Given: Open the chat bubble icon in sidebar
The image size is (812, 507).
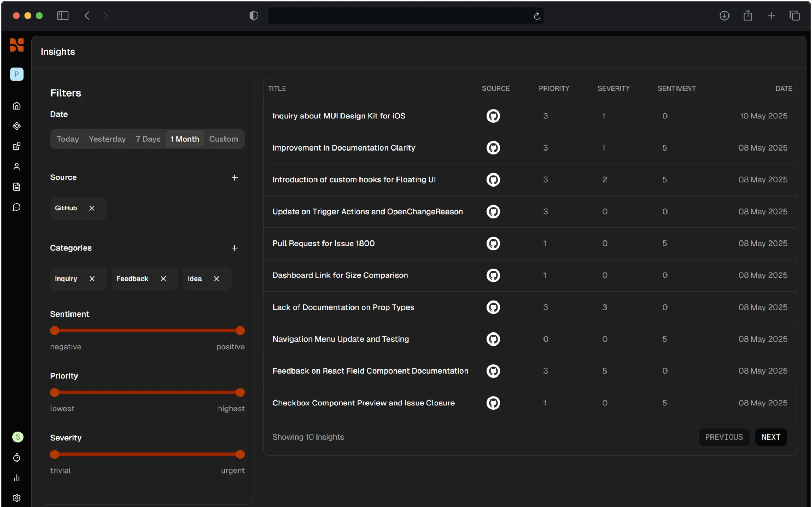Looking at the screenshot, I should tap(17, 207).
